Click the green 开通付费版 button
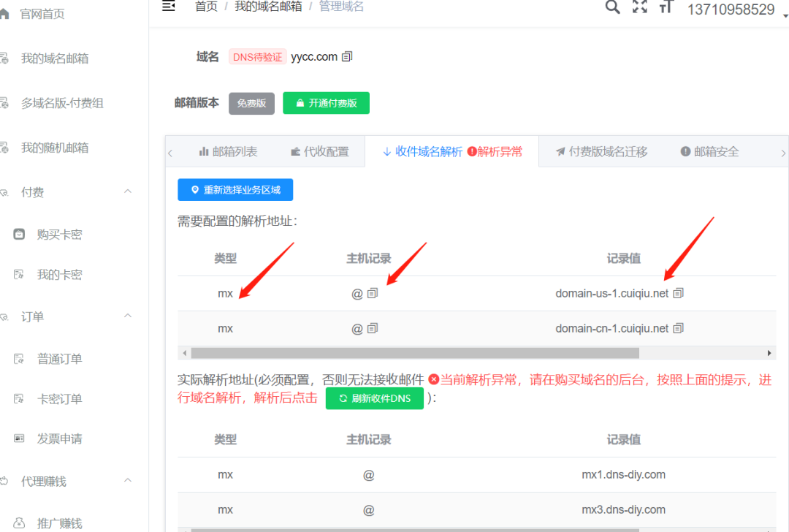789x532 pixels. [326, 103]
